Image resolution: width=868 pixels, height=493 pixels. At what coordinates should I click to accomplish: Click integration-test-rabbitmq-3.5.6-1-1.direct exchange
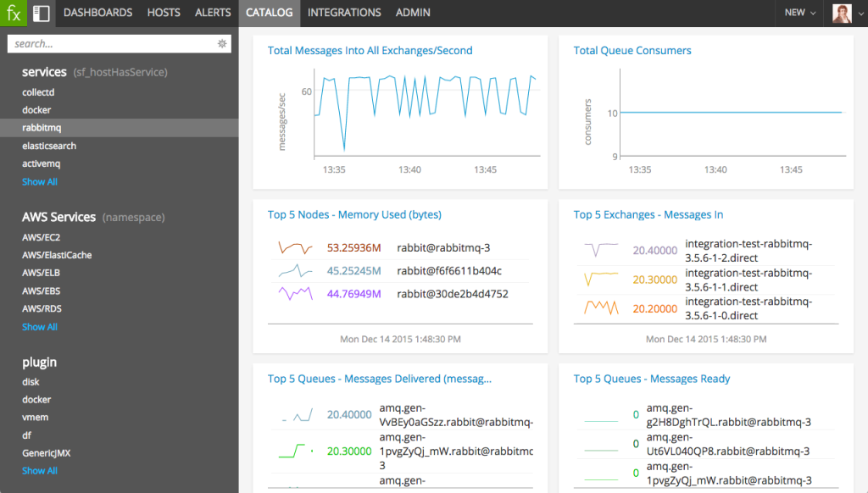pos(748,280)
